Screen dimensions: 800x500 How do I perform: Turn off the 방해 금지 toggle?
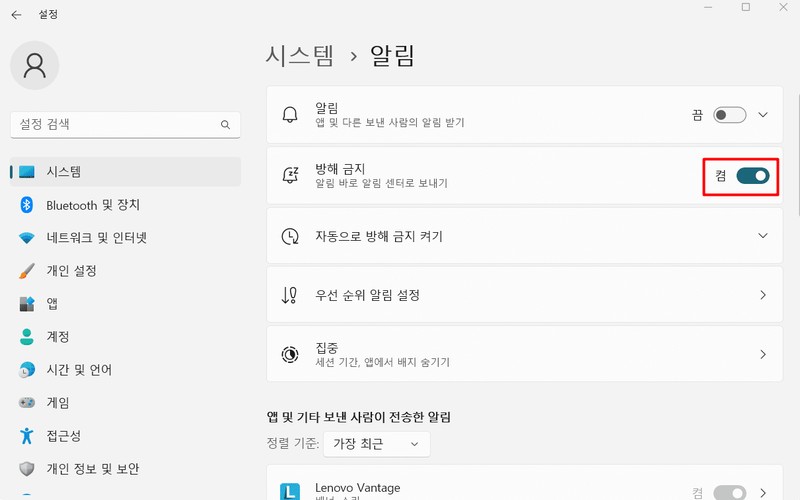click(x=753, y=176)
